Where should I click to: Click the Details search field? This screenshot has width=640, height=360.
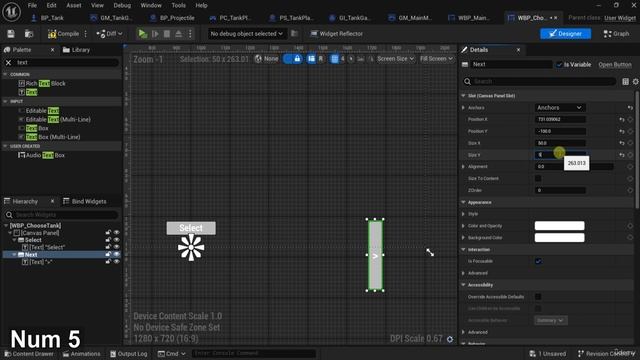539,82
